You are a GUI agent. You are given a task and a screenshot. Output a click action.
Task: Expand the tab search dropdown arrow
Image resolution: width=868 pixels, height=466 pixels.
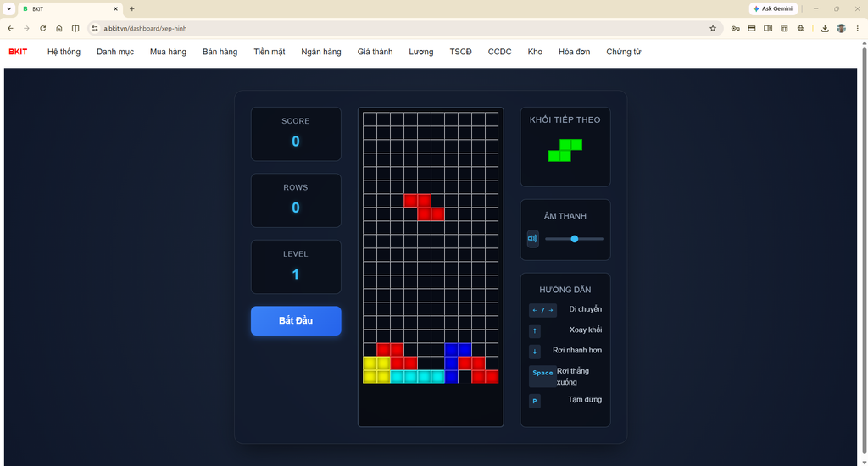tap(8, 8)
